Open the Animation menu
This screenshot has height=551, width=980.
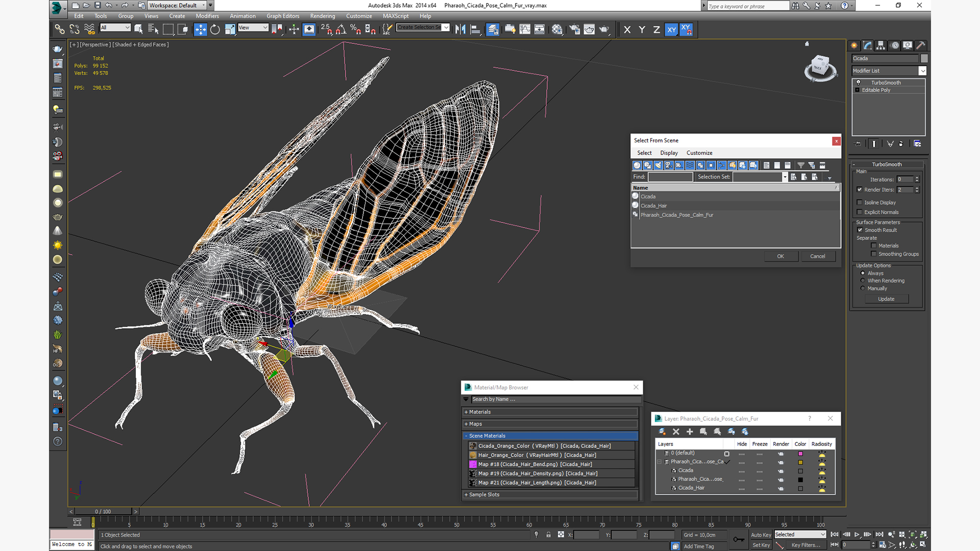point(242,16)
